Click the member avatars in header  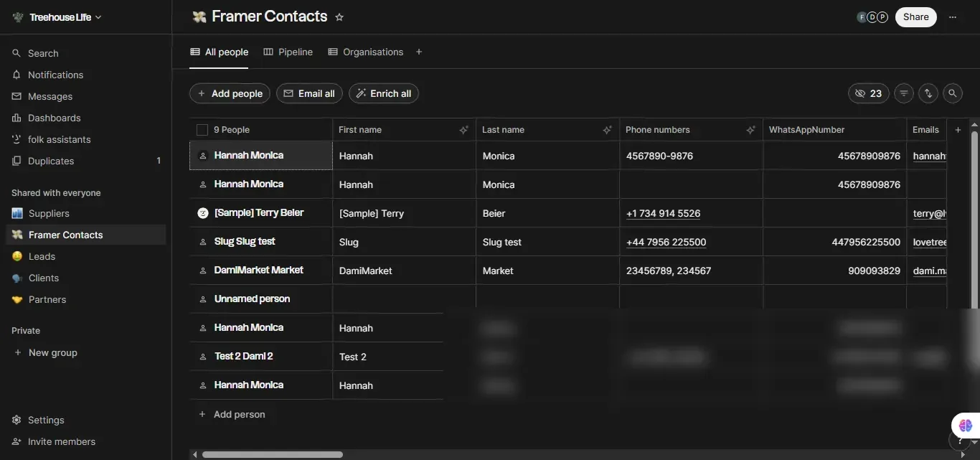872,17
